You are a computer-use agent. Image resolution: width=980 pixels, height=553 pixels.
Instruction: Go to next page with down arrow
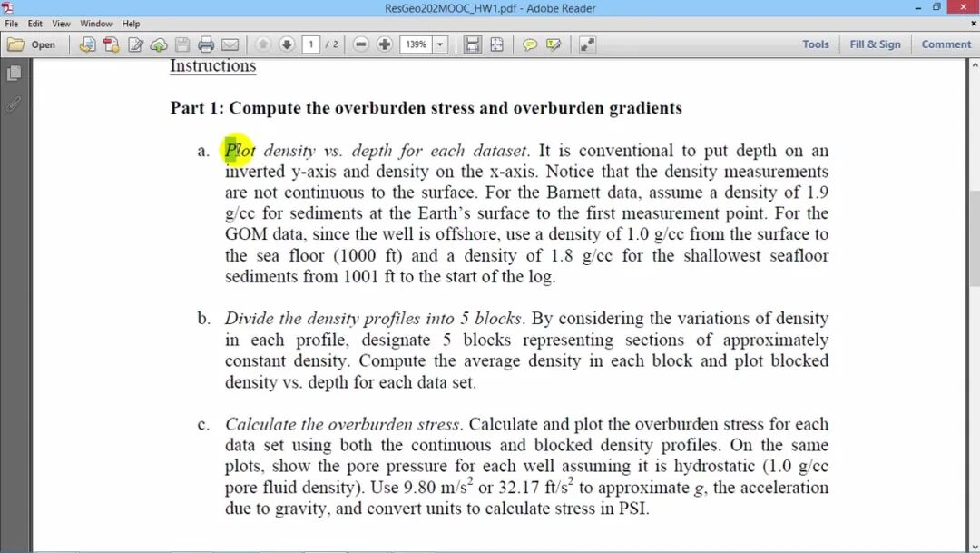287,44
